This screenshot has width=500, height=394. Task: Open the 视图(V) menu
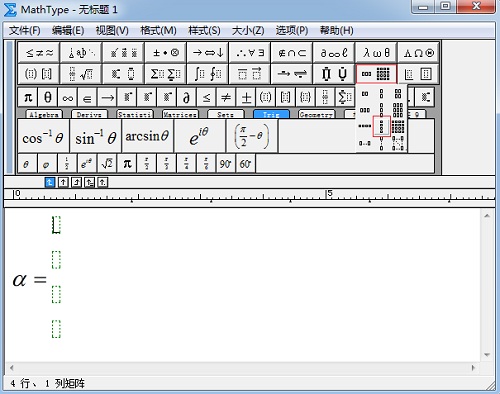pos(112,31)
